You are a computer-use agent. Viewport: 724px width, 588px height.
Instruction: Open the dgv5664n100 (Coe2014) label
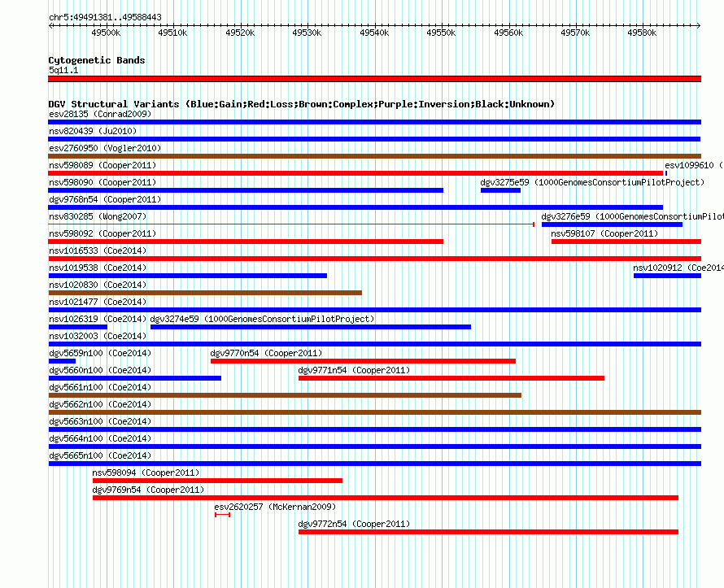click(x=100, y=438)
